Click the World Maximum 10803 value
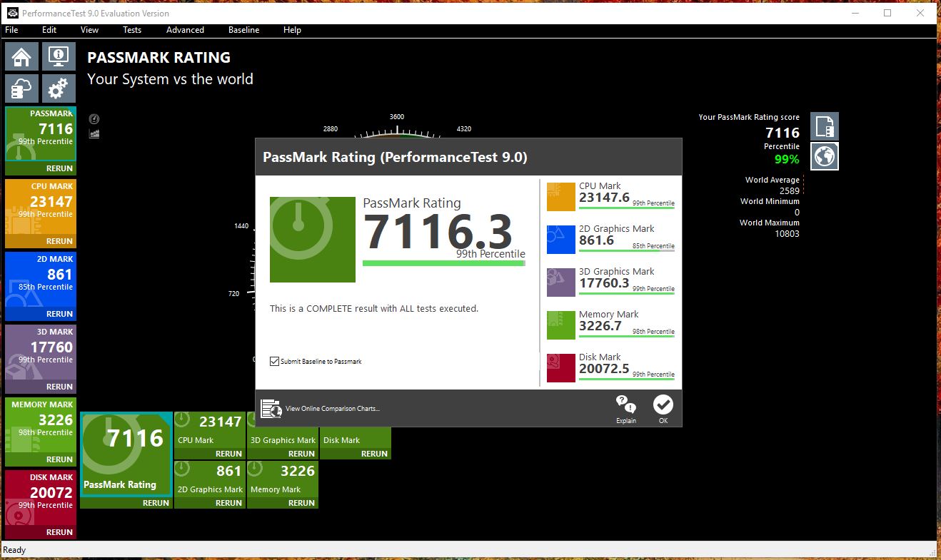 coord(787,234)
